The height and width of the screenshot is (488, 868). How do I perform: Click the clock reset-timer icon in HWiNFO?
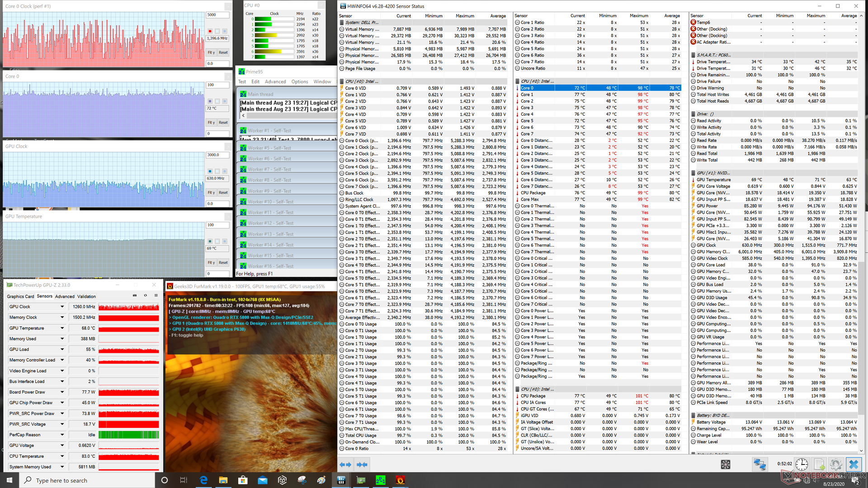click(x=802, y=464)
